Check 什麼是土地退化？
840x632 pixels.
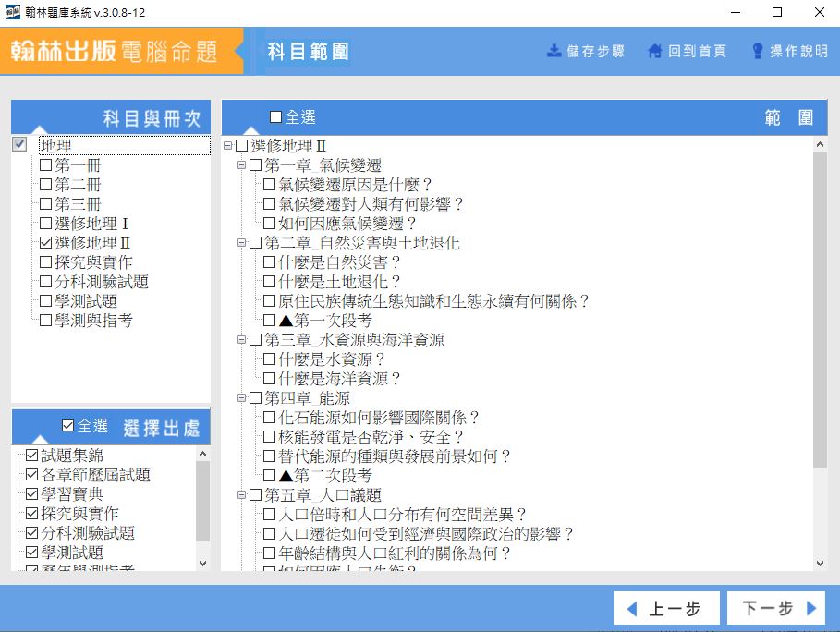[270, 282]
